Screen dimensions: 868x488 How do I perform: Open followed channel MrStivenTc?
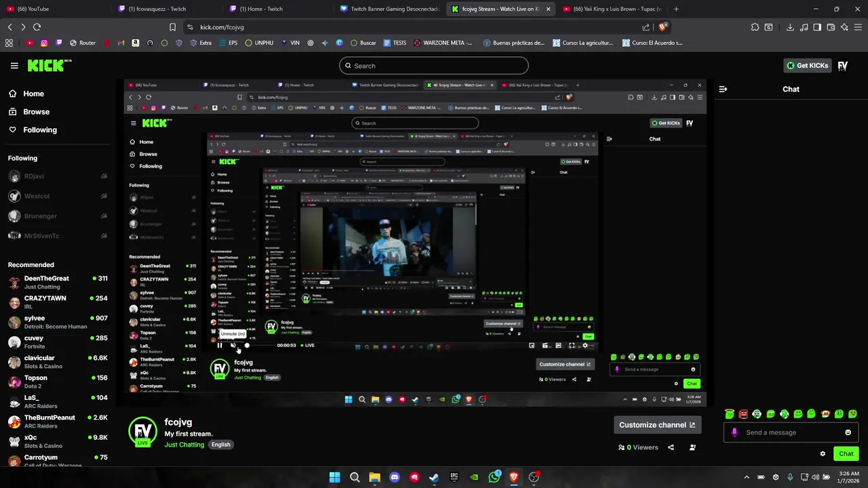[57, 236]
